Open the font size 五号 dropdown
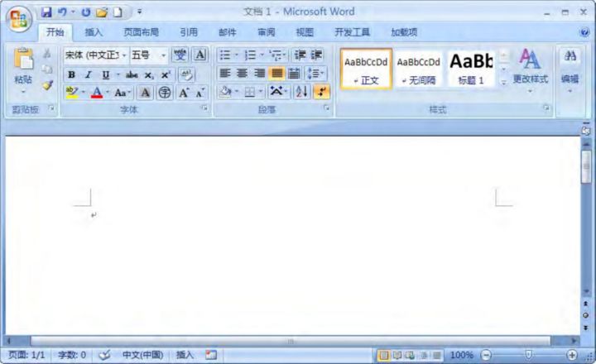Image resolution: width=596 pixels, height=364 pixels. pos(163,55)
